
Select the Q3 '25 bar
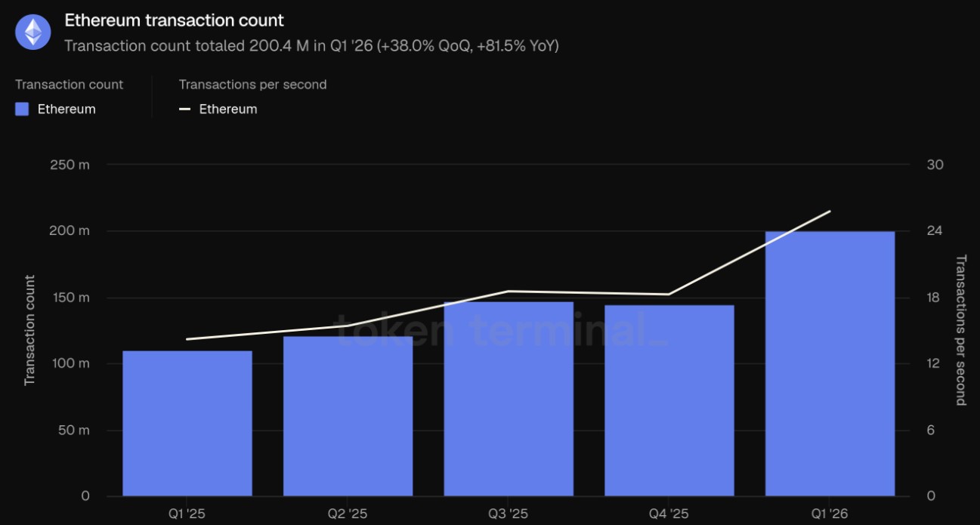tap(509, 399)
